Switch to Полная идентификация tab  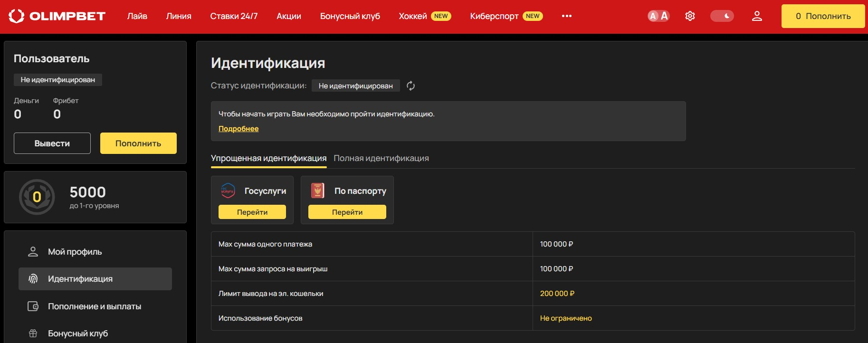381,158
